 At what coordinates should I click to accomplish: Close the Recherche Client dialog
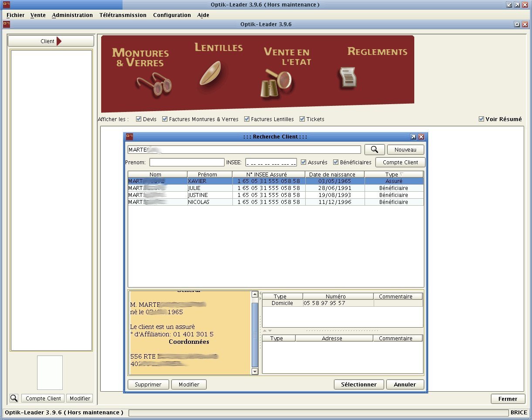421,136
